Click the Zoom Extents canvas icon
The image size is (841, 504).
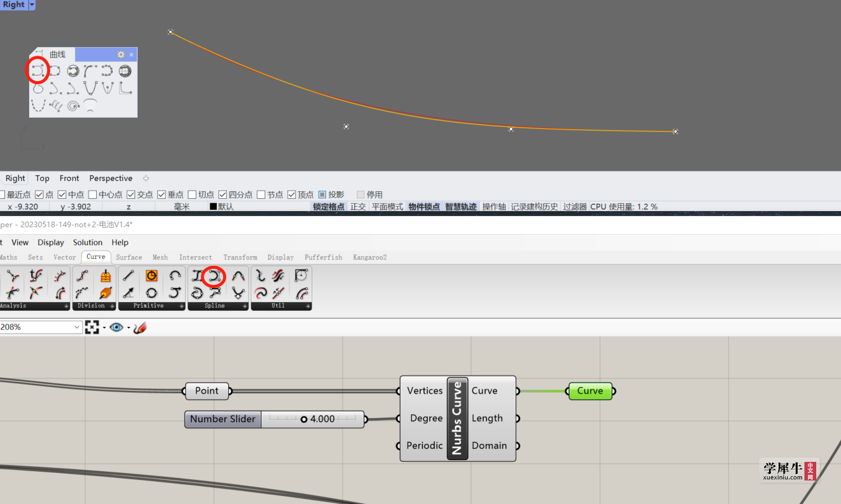(x=92, y=327)
